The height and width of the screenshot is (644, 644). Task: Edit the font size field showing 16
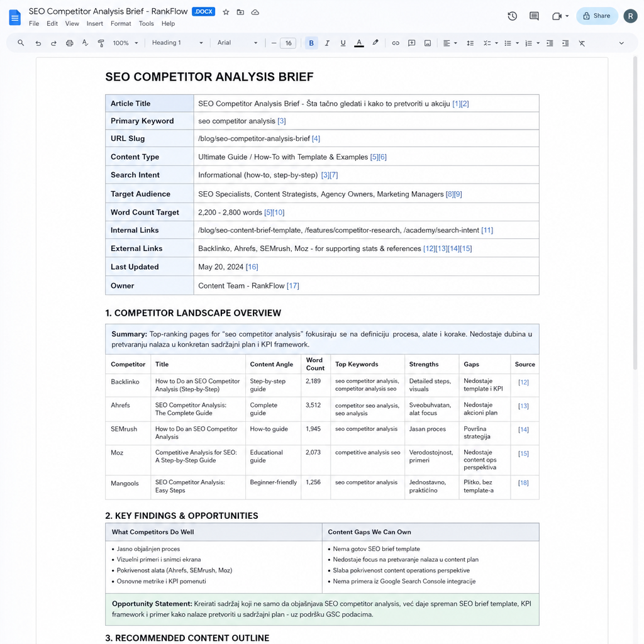point(288,43)
